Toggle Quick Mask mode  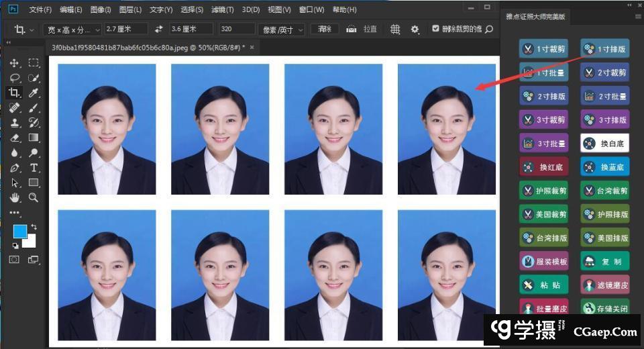click(14, 259)
